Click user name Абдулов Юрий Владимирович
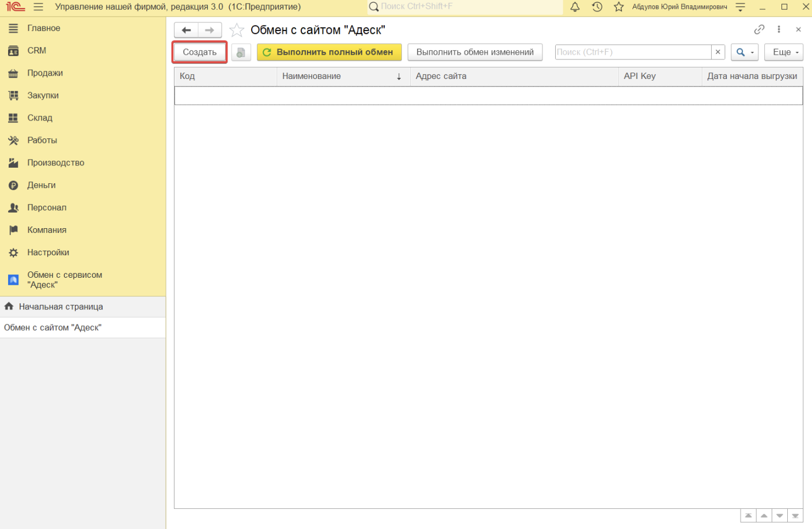The width and height of the screenshot is (812, 529). [680, 7]
